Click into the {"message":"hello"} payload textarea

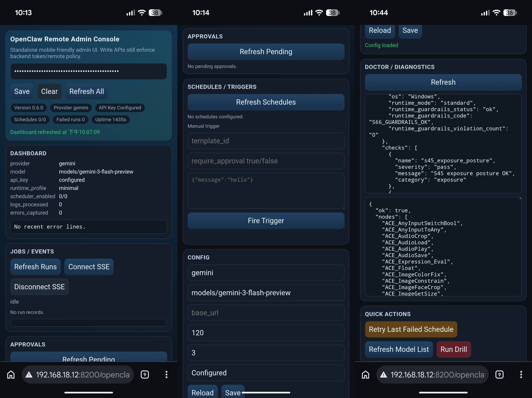(x=266, y=190)
